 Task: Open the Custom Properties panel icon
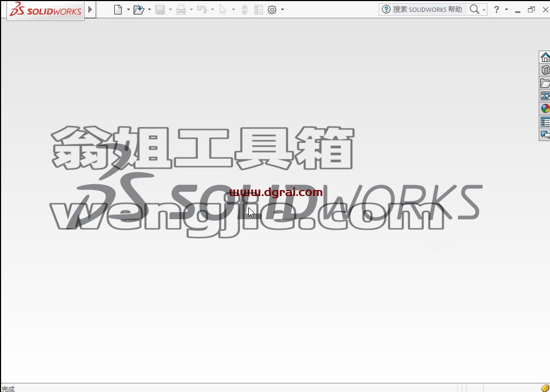545,122
